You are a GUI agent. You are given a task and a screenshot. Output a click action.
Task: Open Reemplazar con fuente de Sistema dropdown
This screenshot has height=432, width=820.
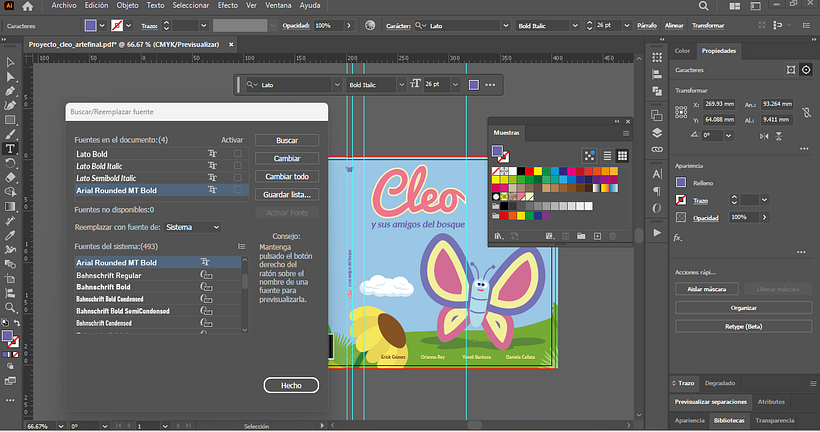click(x=192, y=227)
